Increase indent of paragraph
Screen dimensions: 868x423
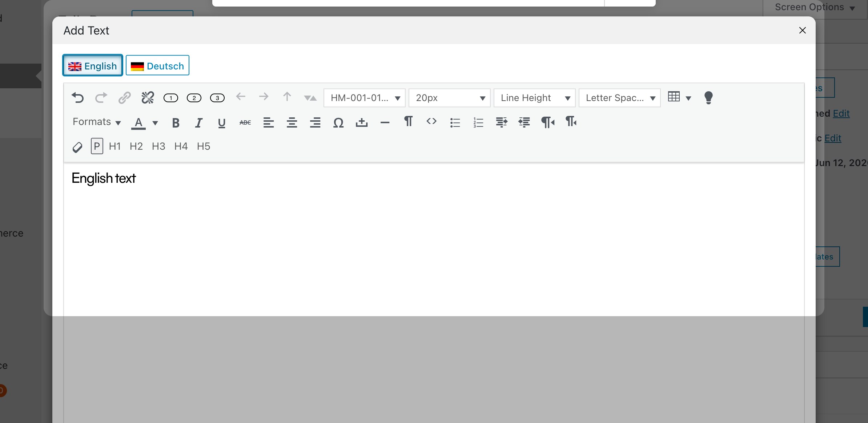pos(502,122)
